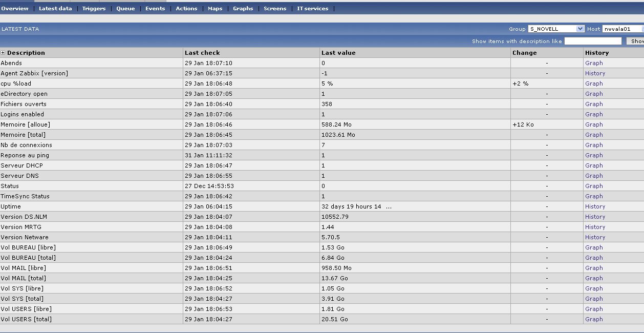Open Graph link for Vol SYS [libre]
This screenshot has width=644, height=333.
[594, 288]
